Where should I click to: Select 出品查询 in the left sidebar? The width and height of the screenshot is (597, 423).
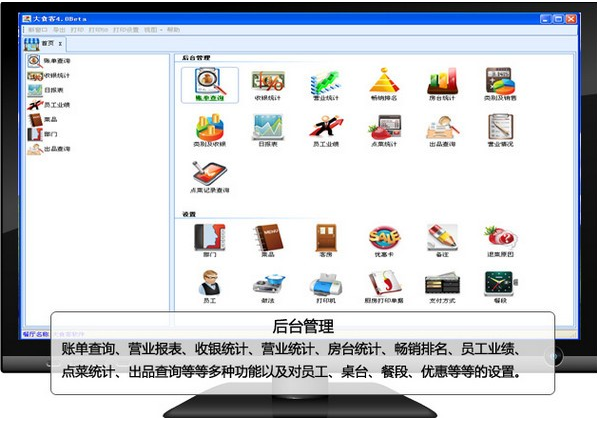coord(49,149)
